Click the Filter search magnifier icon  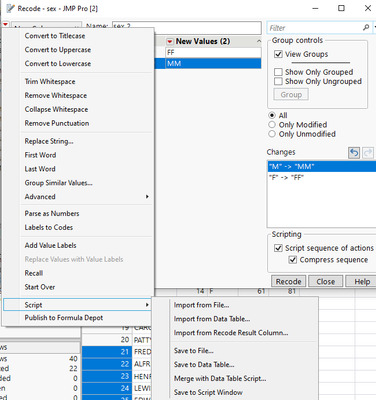tap(366, 28)
